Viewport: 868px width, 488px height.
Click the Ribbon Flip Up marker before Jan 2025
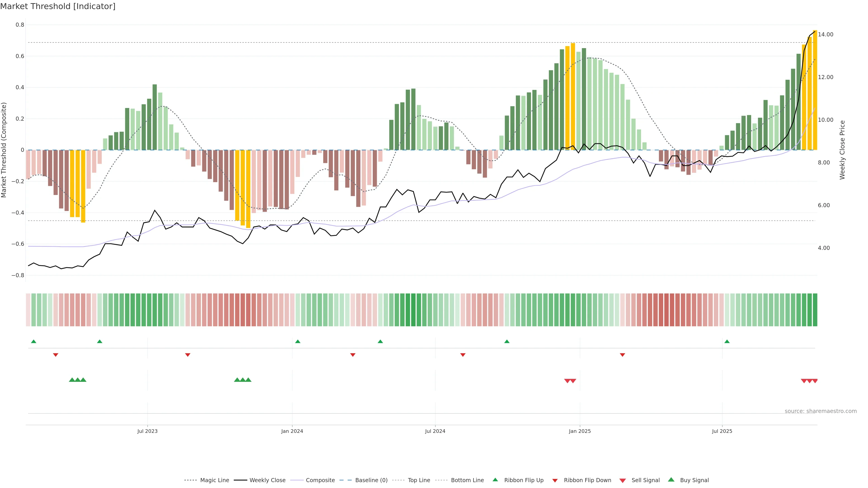[x=507, y=342]
